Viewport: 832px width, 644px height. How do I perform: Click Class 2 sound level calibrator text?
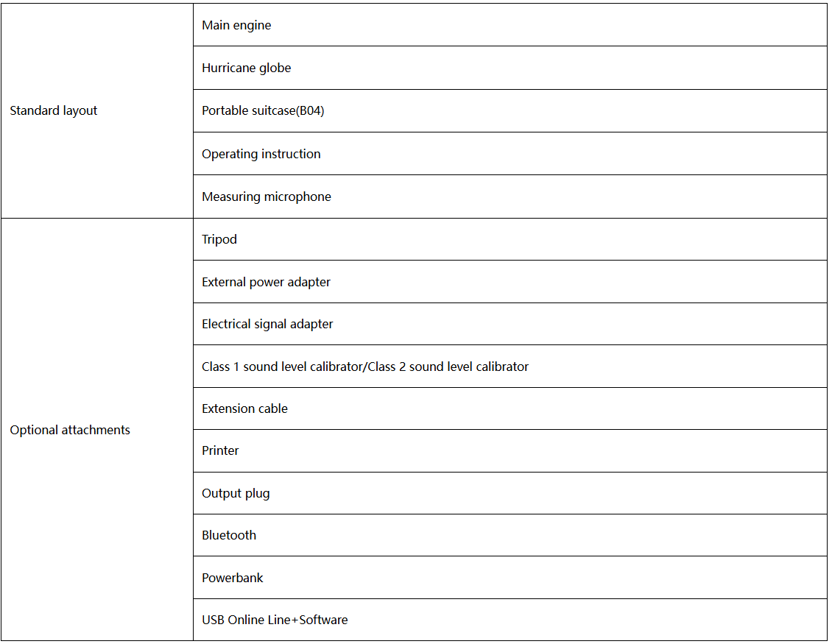(448, 367)
